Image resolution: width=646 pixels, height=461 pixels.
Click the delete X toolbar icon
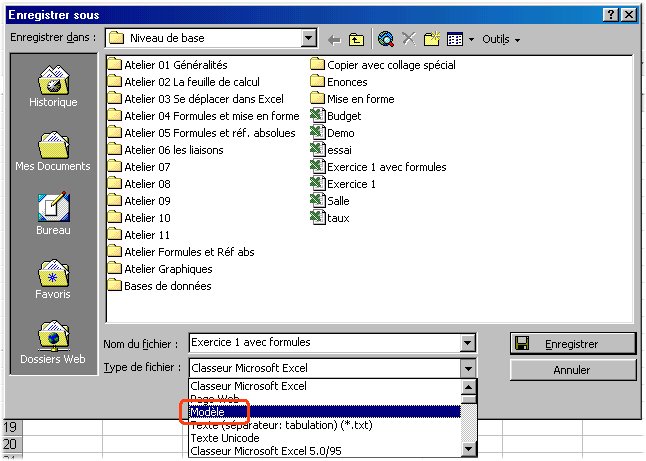(409, 39)
